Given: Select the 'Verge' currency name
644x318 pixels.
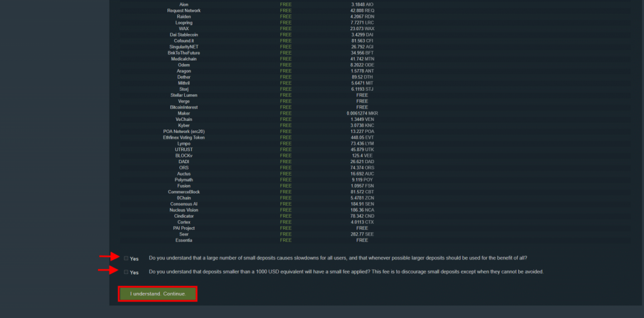Looking at the screenshot, I should click(184, 101).
